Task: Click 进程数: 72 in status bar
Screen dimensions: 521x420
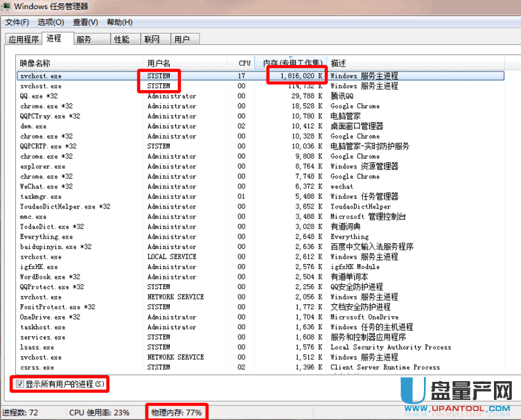Action: click(x=20, y=412)
